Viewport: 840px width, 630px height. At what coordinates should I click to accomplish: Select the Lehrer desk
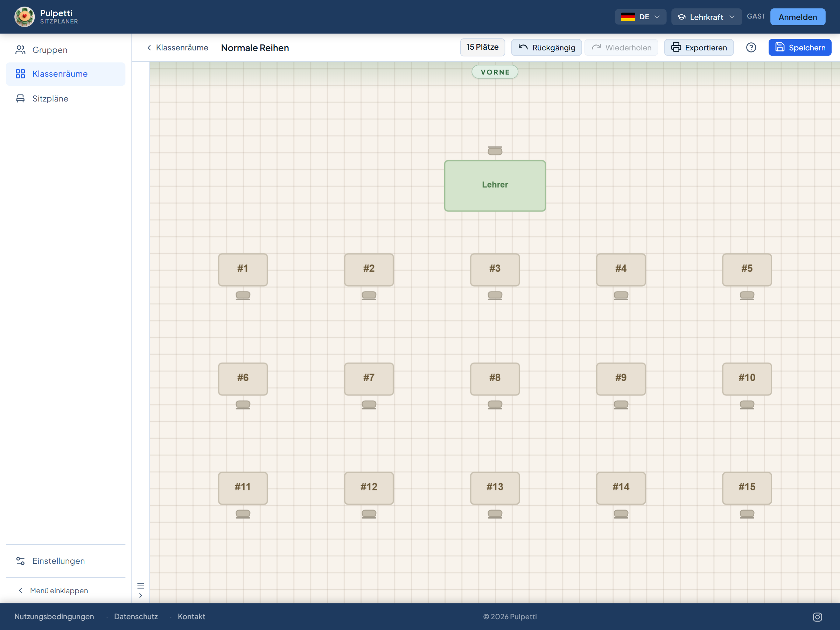coord(495,186)
